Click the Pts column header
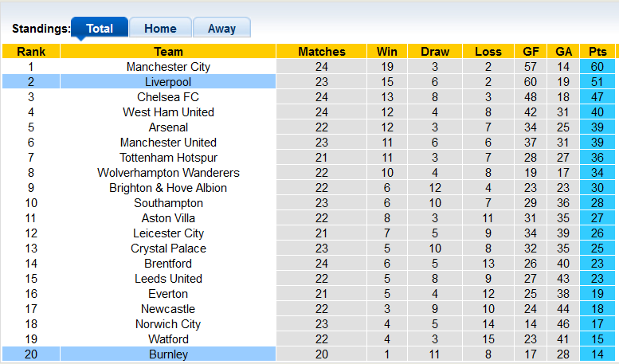The height and width of the screenshot is (364, 619). (x=597, y=51)
